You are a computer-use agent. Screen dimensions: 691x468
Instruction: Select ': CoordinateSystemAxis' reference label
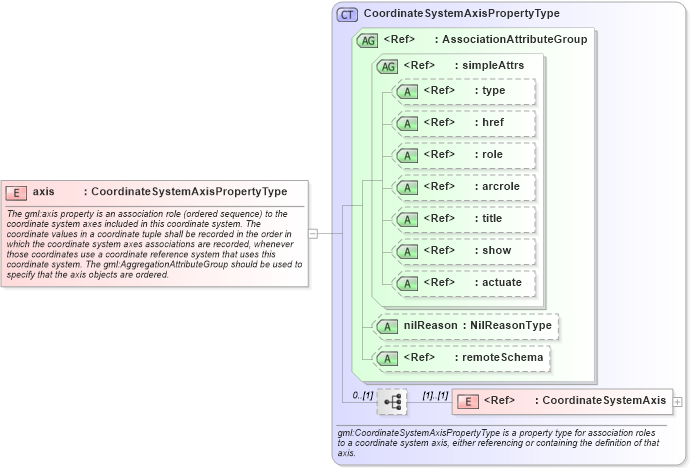coord(600,401)
